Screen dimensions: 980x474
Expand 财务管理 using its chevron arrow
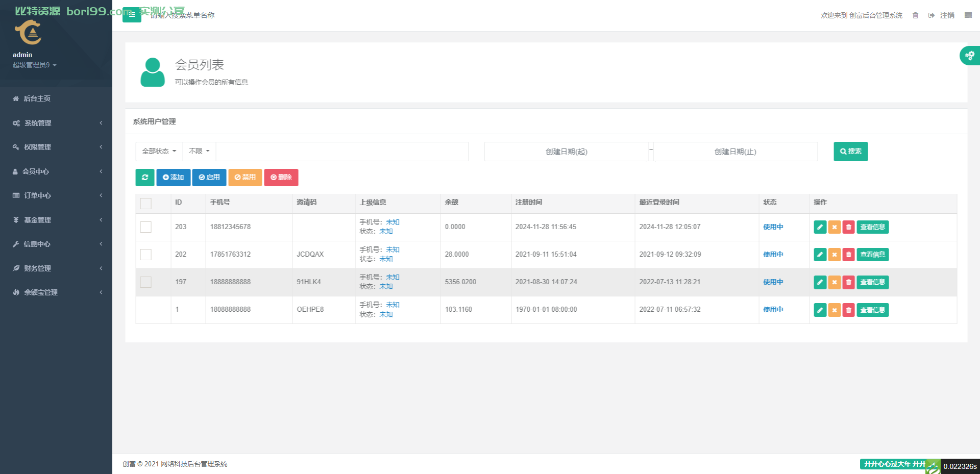(x=101, y=268)
